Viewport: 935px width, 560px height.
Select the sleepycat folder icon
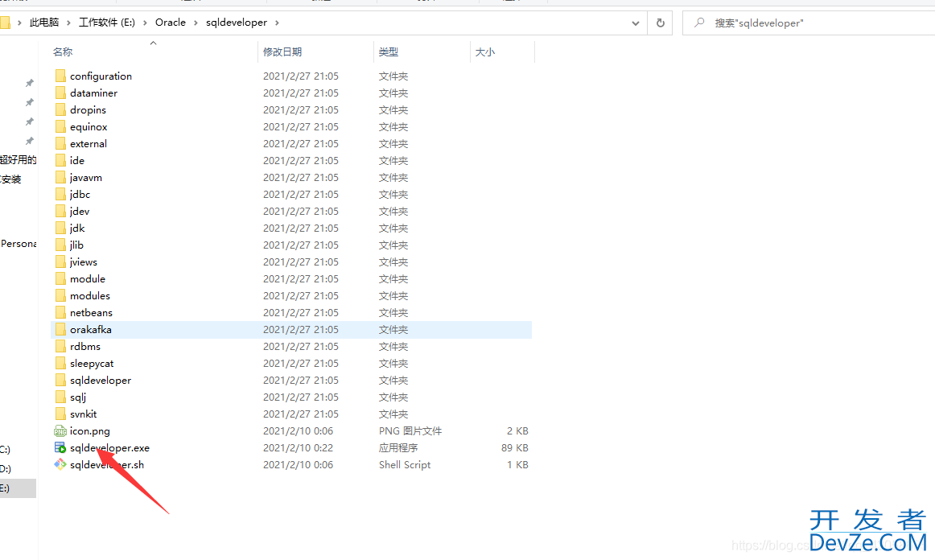click(60, 363)
